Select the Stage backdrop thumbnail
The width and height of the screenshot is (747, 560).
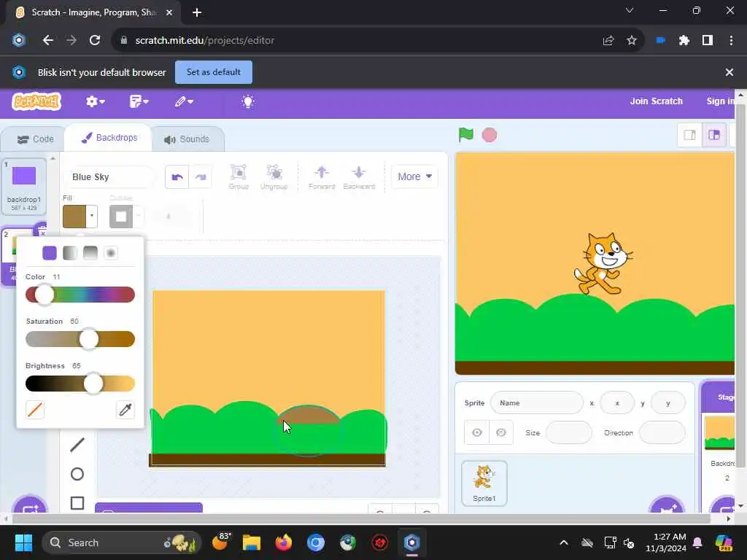719,433
